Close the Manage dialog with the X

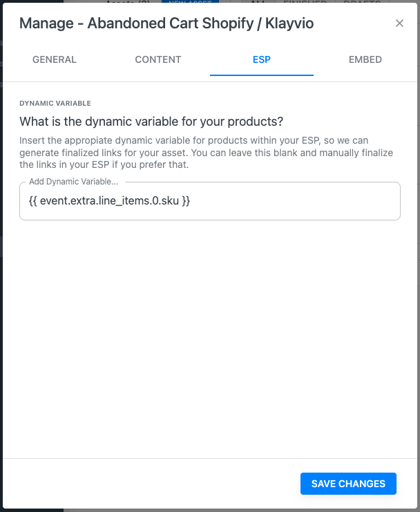(x=399, y=23)
